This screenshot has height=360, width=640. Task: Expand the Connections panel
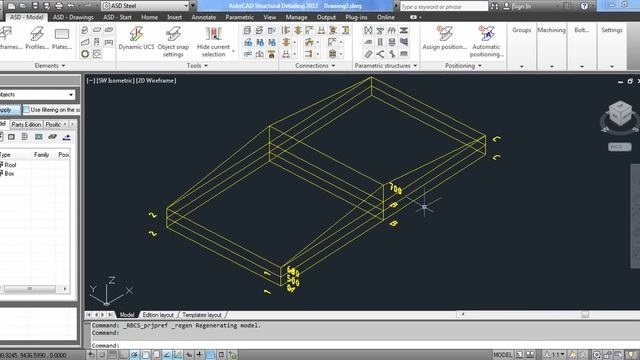(315, 66)
